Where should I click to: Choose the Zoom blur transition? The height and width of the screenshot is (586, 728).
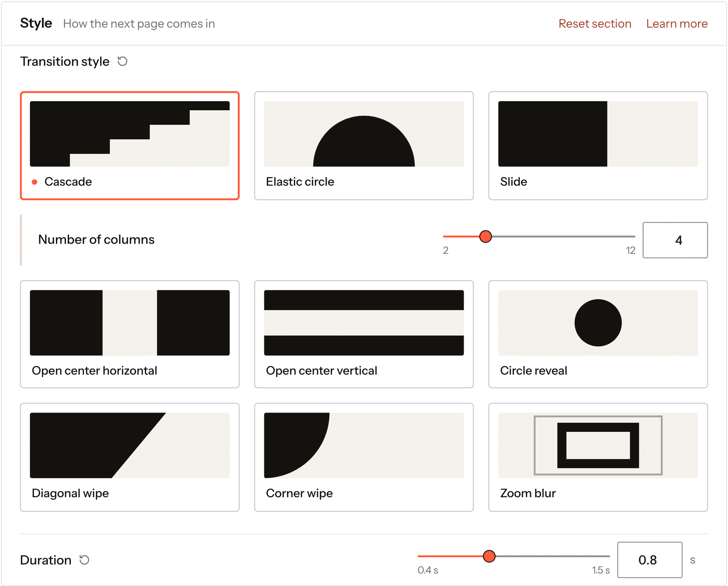point(598,457)
